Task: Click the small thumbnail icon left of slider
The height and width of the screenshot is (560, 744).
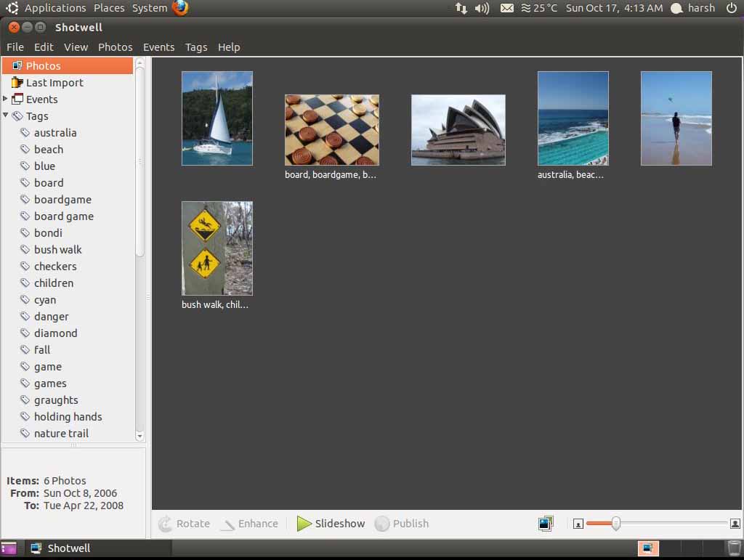Action: [578, 524]
